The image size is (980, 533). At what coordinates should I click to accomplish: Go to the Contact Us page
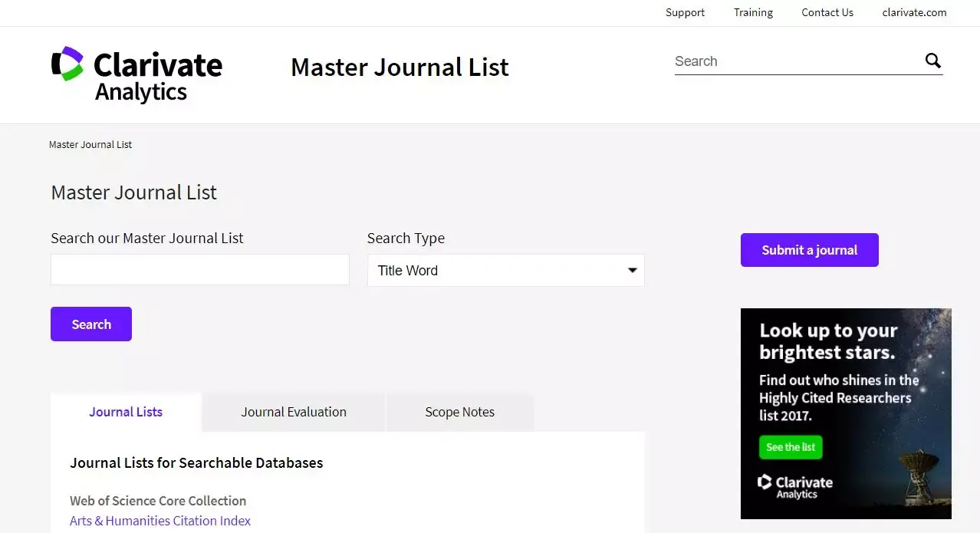point(827,12)
